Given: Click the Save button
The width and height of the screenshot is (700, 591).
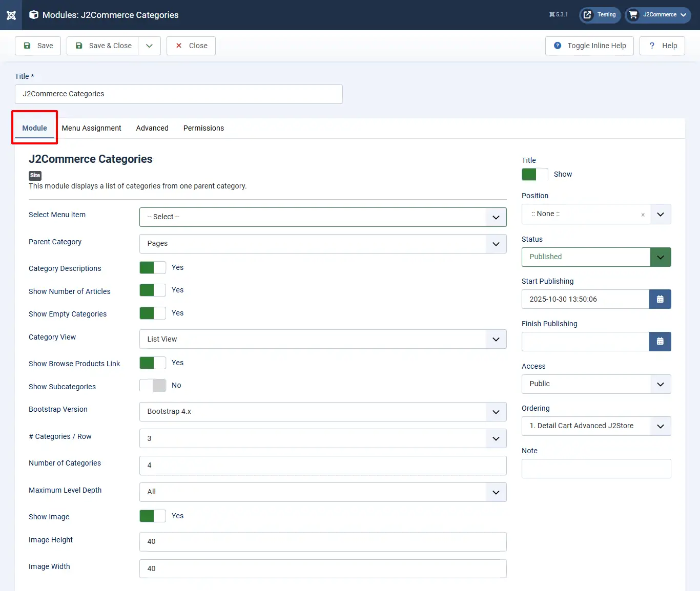Looking at the screenshot, I should (38, 46).
